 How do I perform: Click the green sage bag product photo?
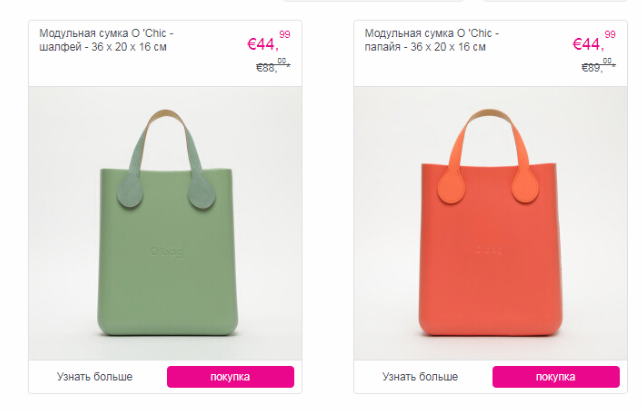(165, 223)
